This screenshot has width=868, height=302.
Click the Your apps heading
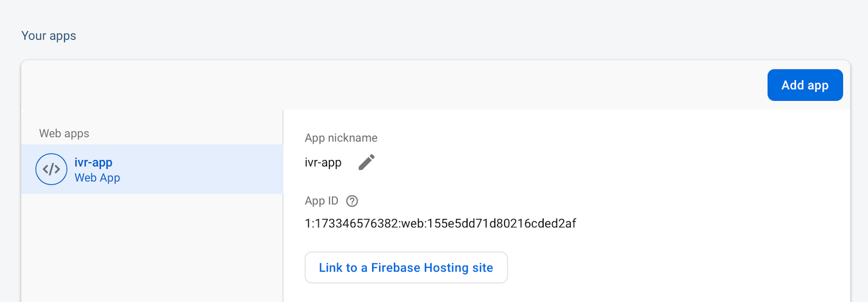click(x=49, y=36)
